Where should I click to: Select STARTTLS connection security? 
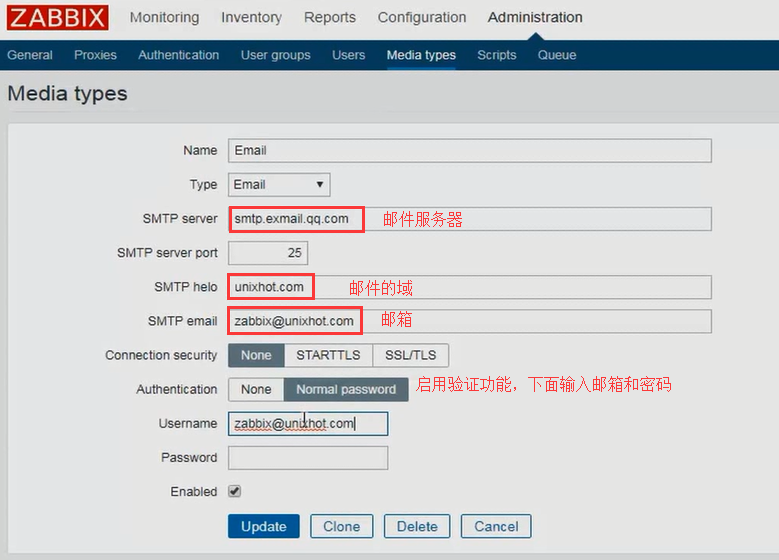328,355
